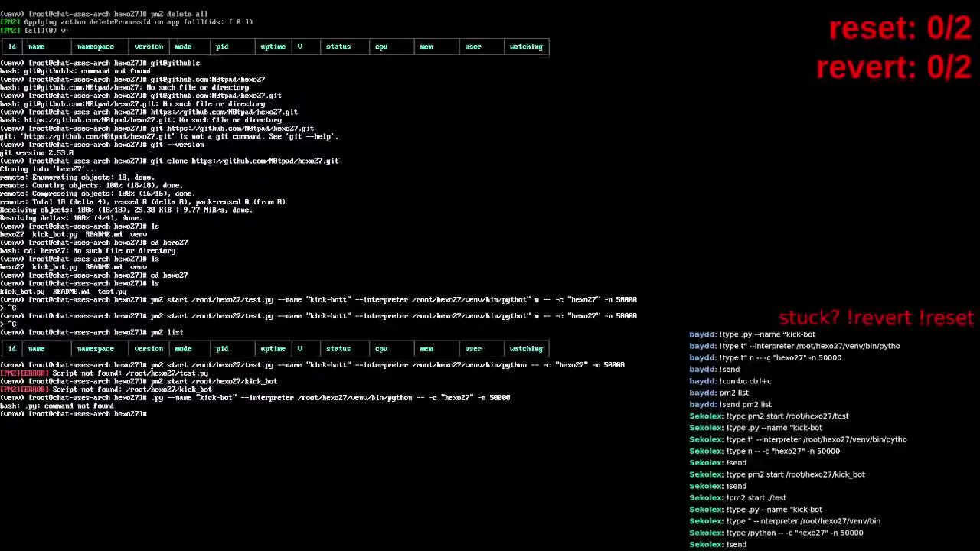Viewport: 980px width, 551px height.
Task: Click the 'cd hexo27' command line
Action: [x=93, y=275]
